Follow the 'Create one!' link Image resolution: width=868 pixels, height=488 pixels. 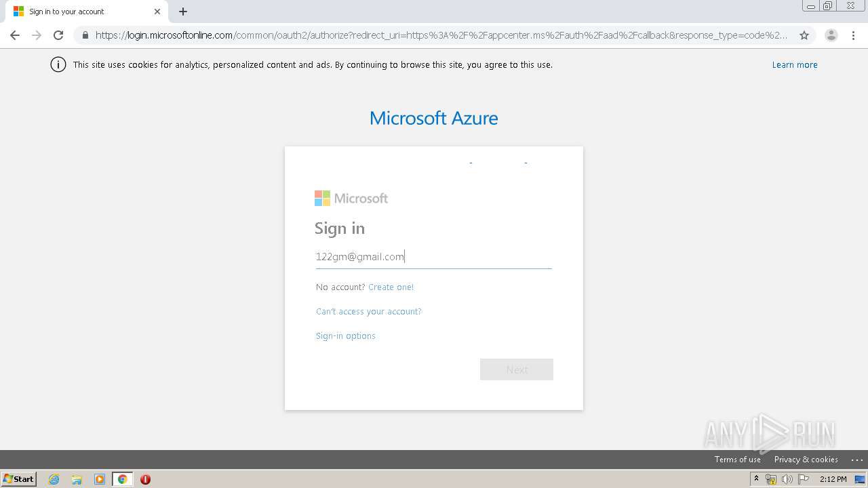tap(391, 287)
